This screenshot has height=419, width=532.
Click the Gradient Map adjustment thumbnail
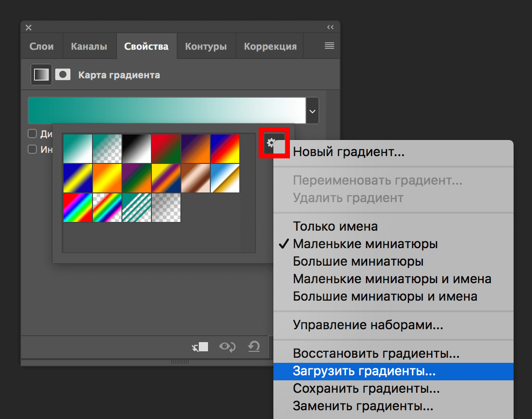tap(41, 74)
